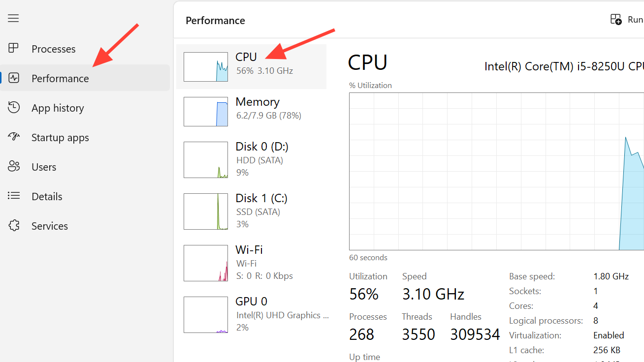This screenshot has width=644, height=362.
Task: Click the Startup apps gauge icon
Action: coord(14,137)
